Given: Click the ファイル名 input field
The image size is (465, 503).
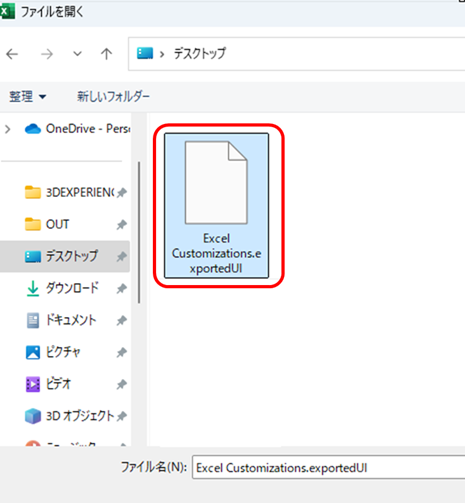Looking at the screenshot, I should pos(328,468).
